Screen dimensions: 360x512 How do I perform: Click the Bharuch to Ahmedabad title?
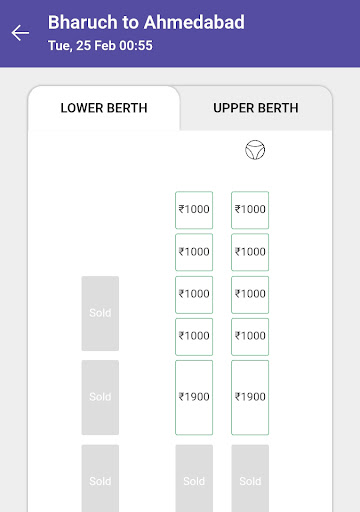(x=146, y=22)
